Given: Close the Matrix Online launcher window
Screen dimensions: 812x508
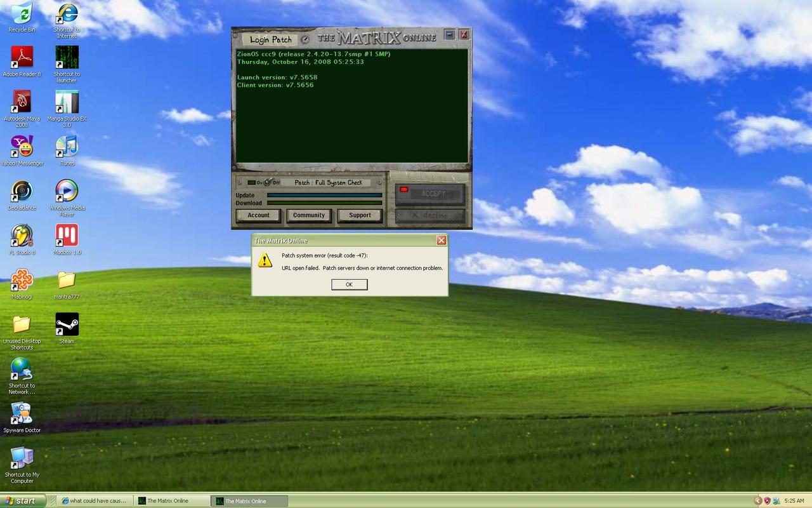Looking at the screenshot, I should (x=464, y=34).
